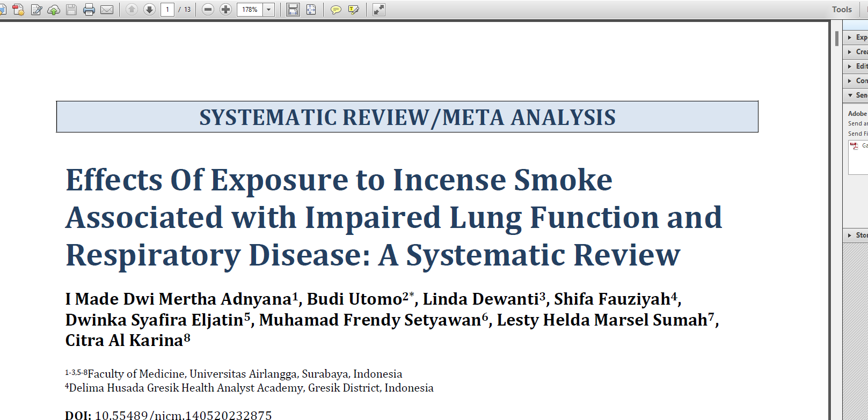This screenshot has width=868, height=420.
Task: Zoom in using the plus button
Action: [x=226, y=10]
